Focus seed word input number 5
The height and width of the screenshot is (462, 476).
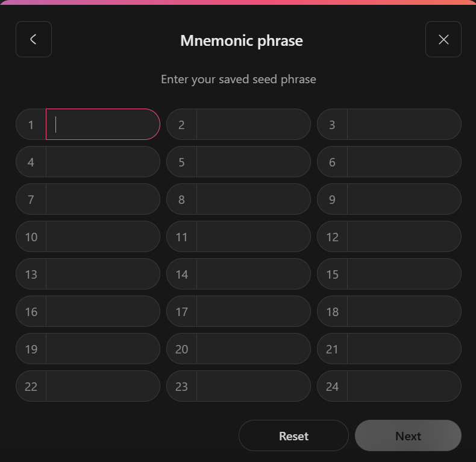(253, 162)
